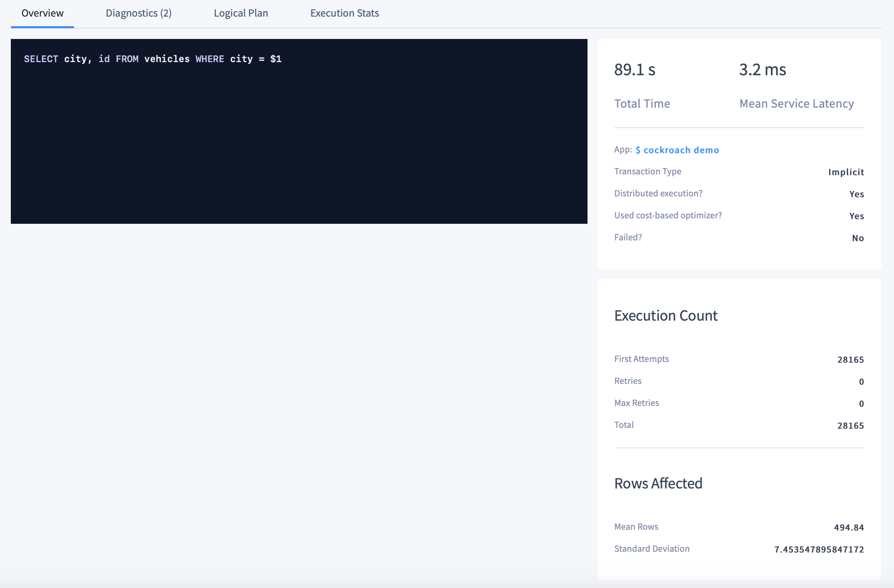Select the Execution Count heading
This screenshot has height=588, width=894.
pyautogui.click(x=665, y=315)
